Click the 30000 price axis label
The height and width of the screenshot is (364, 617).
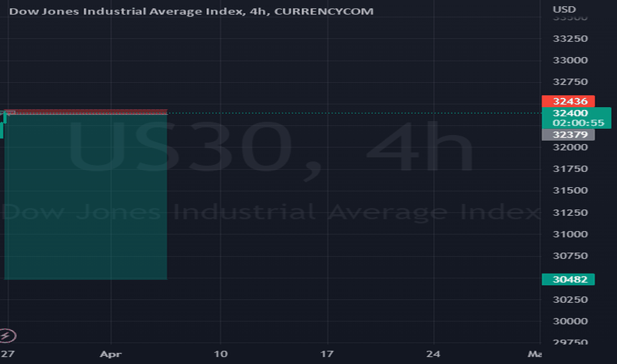(x=570, y=321)
